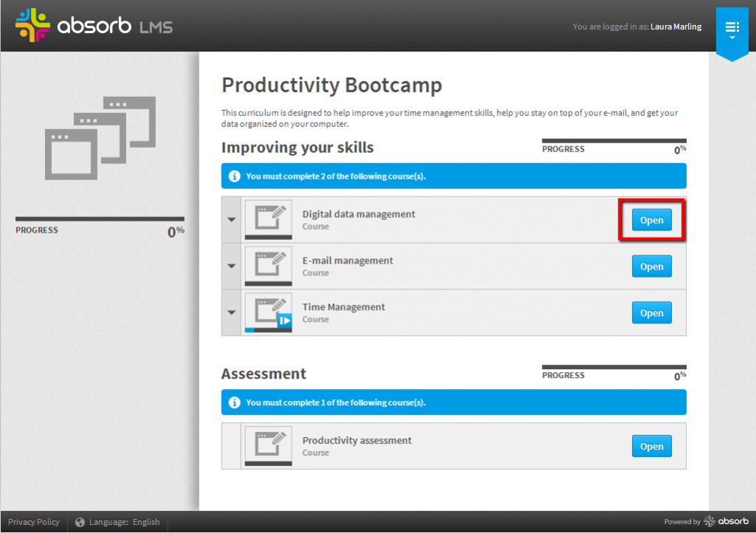Click the Digital data management title
The width and height of the screenshot is (756, 533).
click(x=358, y=214)
